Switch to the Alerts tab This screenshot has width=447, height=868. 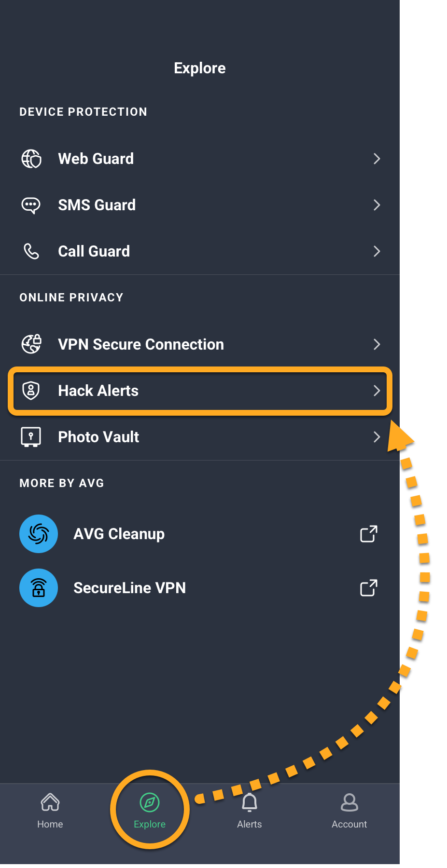click(x=250, y=811)
